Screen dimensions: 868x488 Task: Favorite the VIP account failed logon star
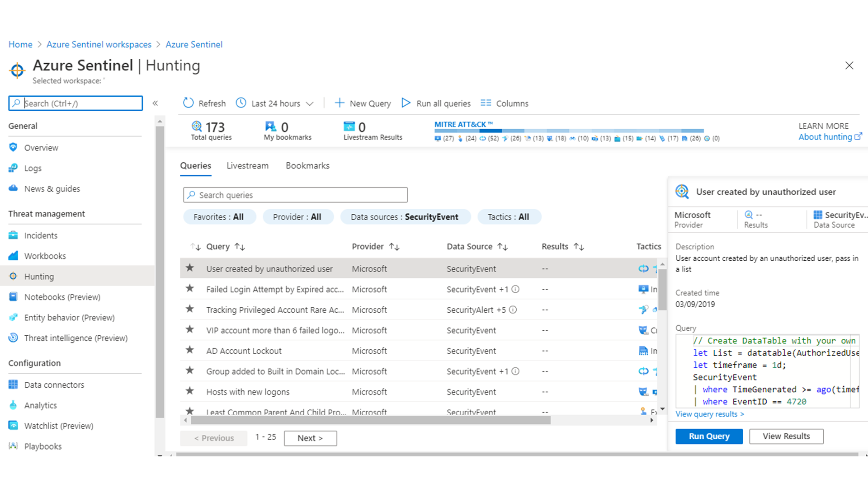coord(190,329)
